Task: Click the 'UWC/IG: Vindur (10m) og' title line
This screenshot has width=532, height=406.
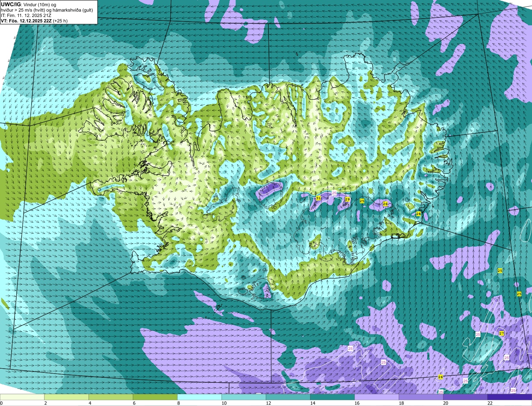Action: pos(29,4)
